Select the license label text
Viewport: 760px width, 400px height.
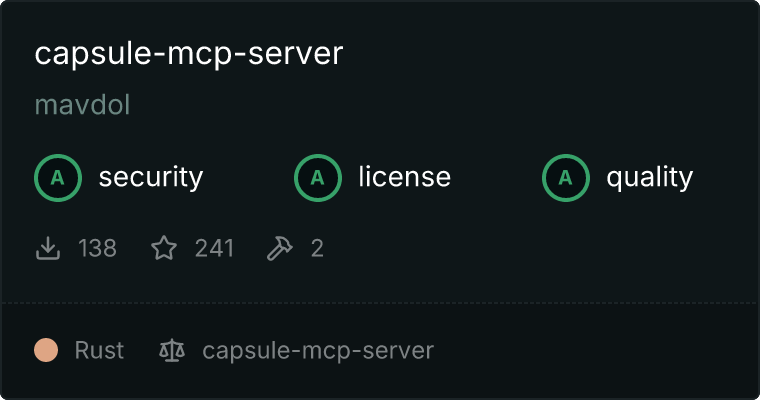click(x=405, y=176)
